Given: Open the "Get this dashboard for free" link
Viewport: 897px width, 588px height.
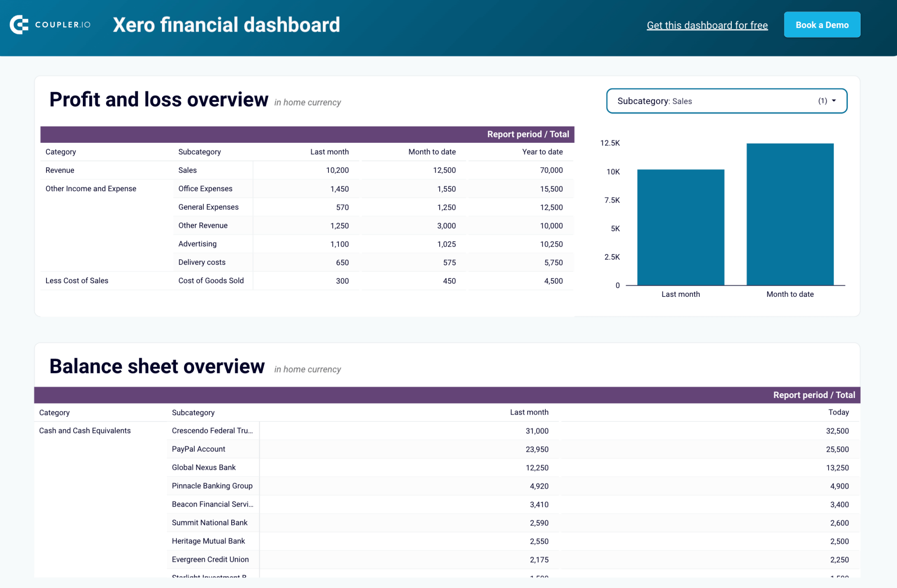Looking at the screenshot, I should tap(707, 25).
